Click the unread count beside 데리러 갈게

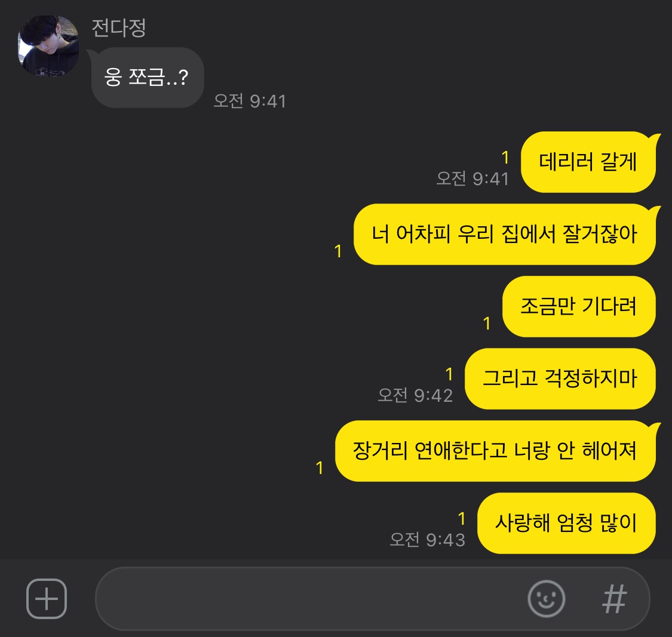(x=505, y=158)
